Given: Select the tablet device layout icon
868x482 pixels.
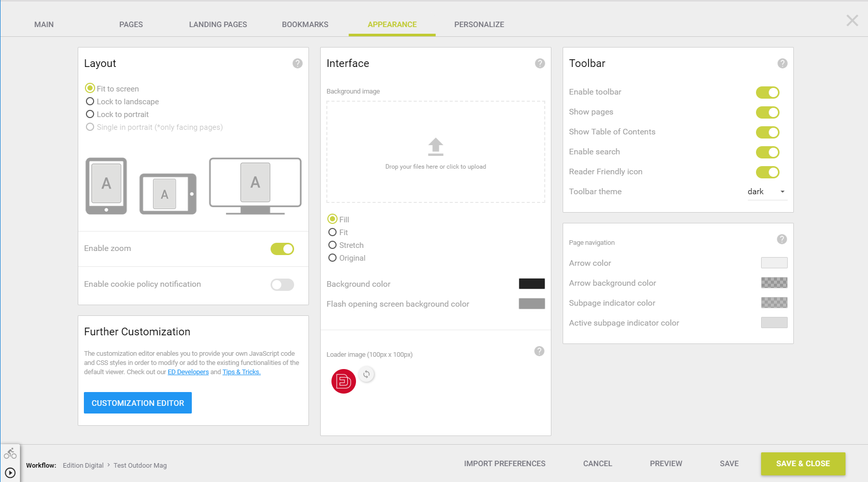Looking at the screenshot, I should pos(106,185).
